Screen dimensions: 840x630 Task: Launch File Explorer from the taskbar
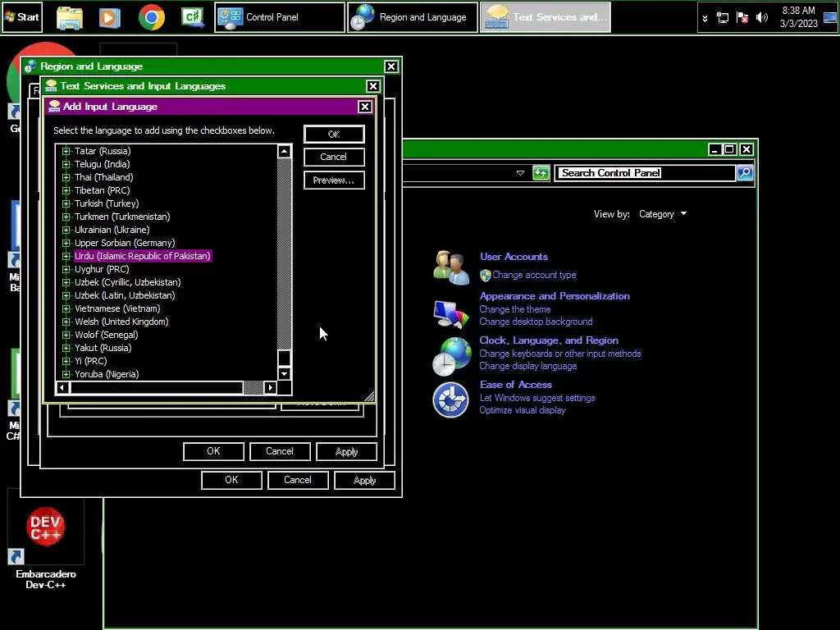click(70, 18)
